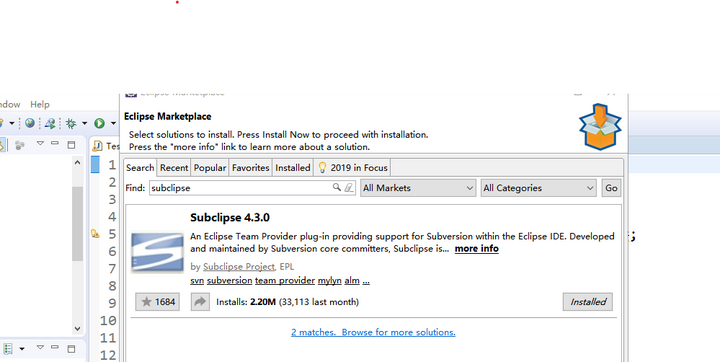
Task: Favorite Subclipse using the 1684 star button
Action: click(158, 302)
